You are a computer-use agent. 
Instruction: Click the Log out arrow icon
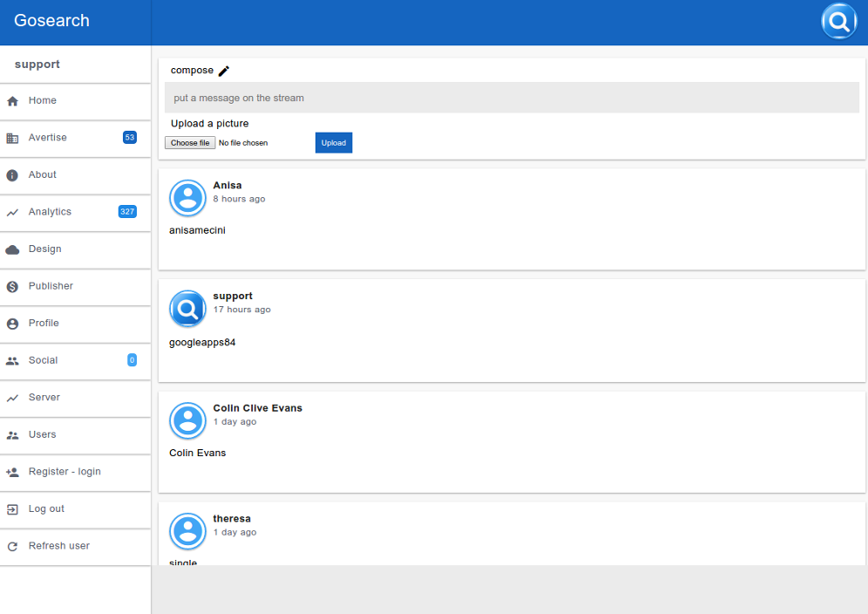(x=12, y=509)
